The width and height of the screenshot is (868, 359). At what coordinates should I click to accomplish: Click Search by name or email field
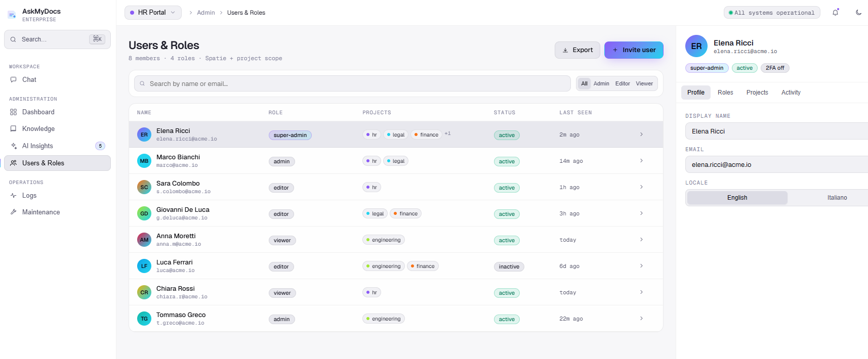[x=352, y=83]
